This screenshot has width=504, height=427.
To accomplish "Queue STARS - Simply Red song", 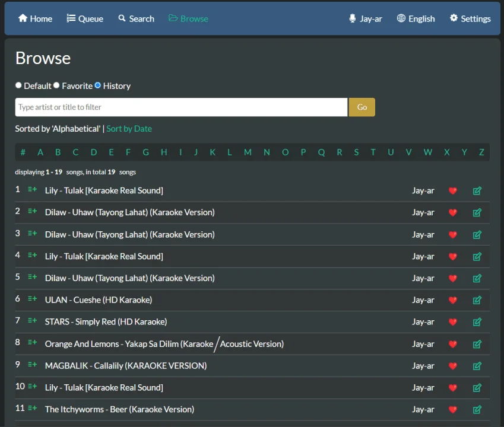I will tap(33, 321).
